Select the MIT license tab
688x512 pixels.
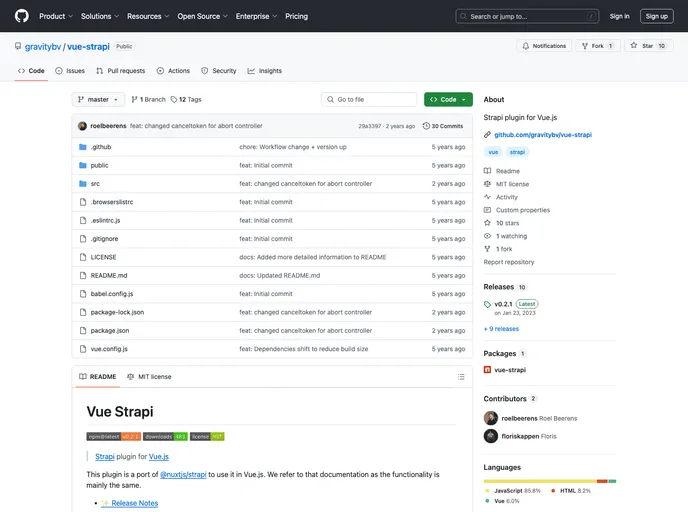pos(149,377)
